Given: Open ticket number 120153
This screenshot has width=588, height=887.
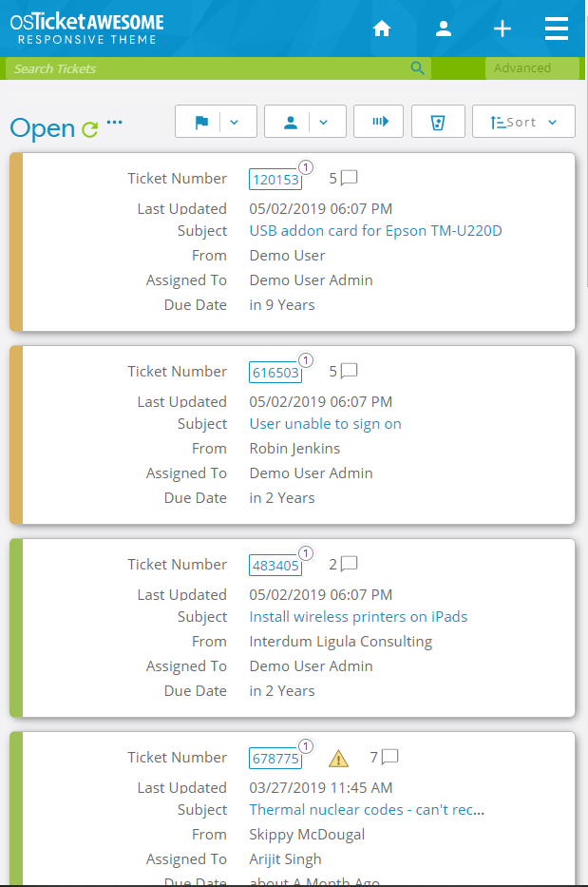Looking at the screenshot, I should click(275, 180).
